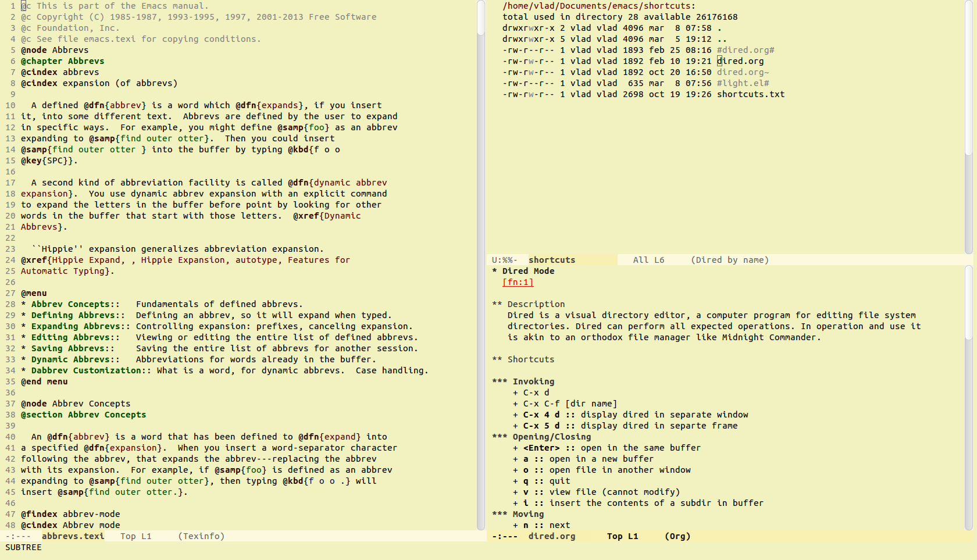
Task: Collapse the '** Description' org heading
Action: click(x=535, y=304)
